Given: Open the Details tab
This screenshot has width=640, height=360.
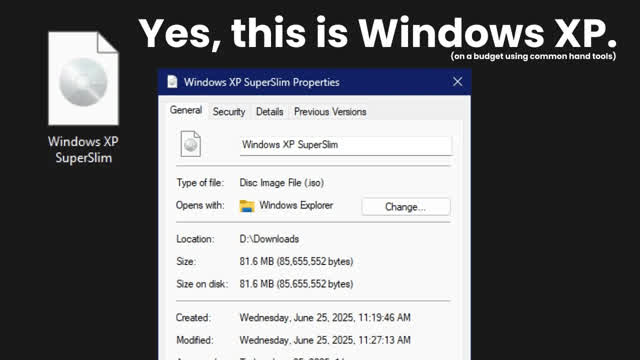Looking at the screenshot, I should coord(269,111).
